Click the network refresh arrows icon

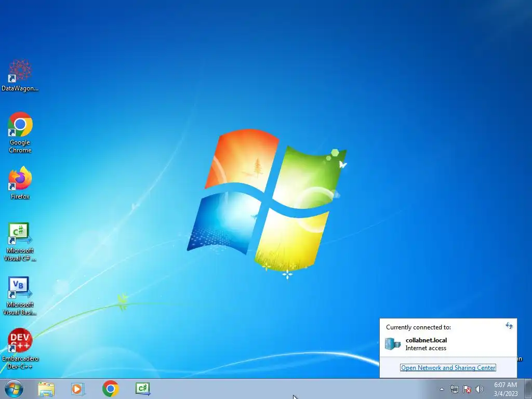[509, 326]
